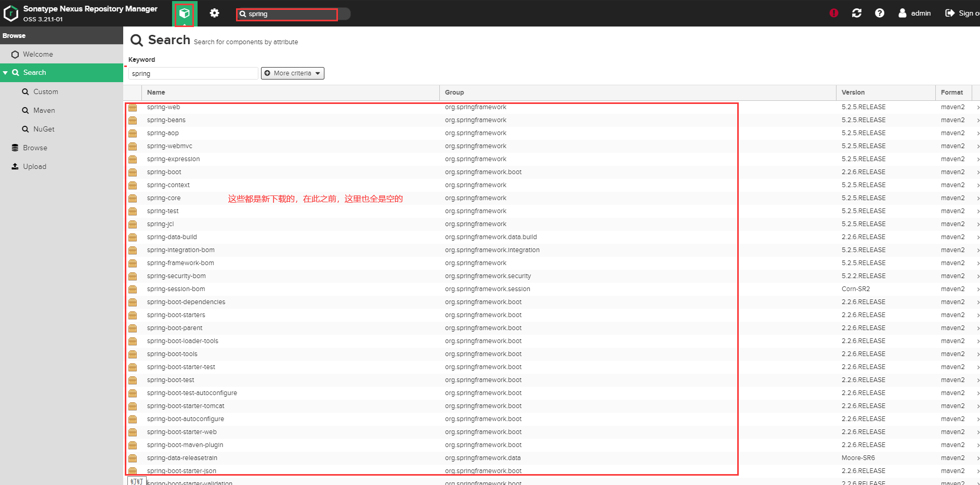Click the org.springframework.integration group cell
This screenshot has height=485, width=980.
click(x=492, y=250)
